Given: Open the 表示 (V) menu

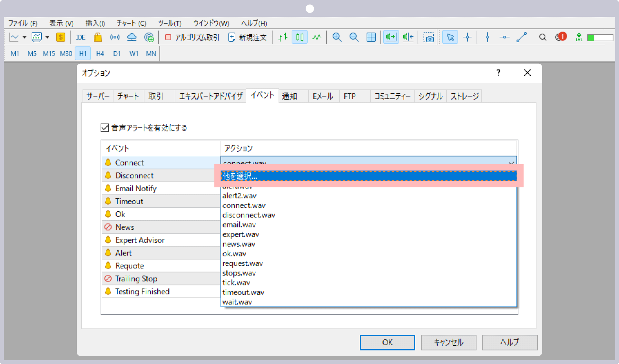Looking at the screenshot, I should (x=61, y=23).
